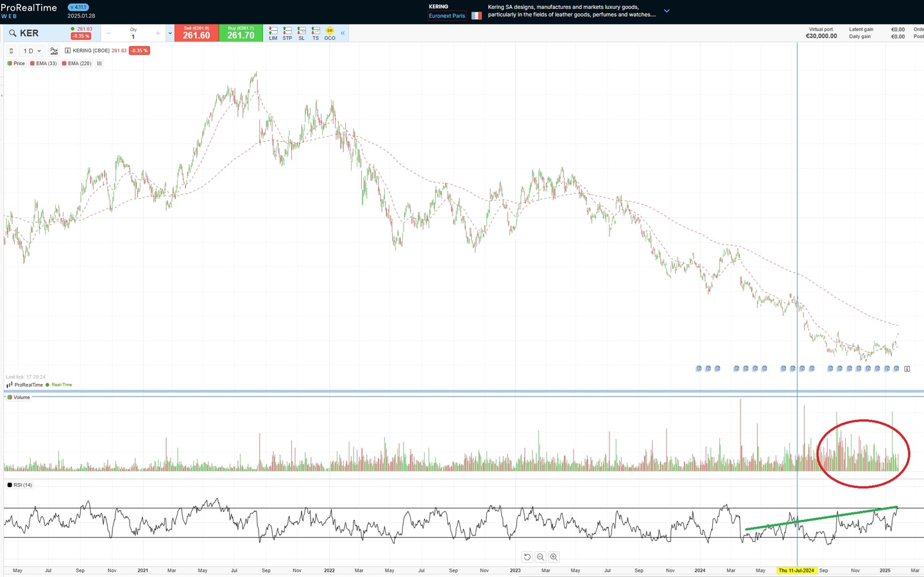Open the 1D timeframe dropdown

30,51
